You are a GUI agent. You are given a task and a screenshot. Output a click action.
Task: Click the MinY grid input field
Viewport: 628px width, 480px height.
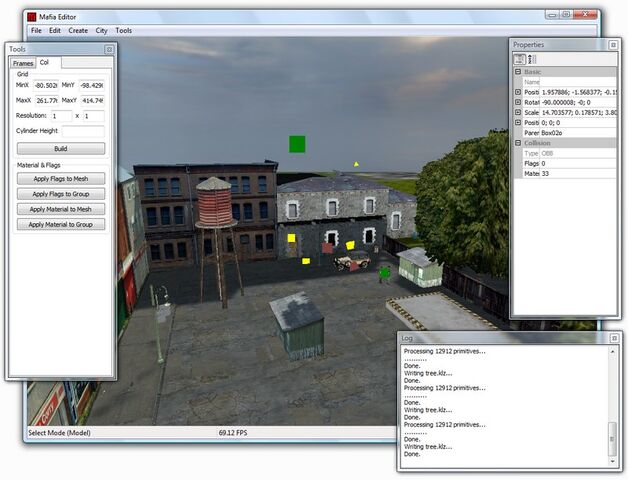coord(92,85)
